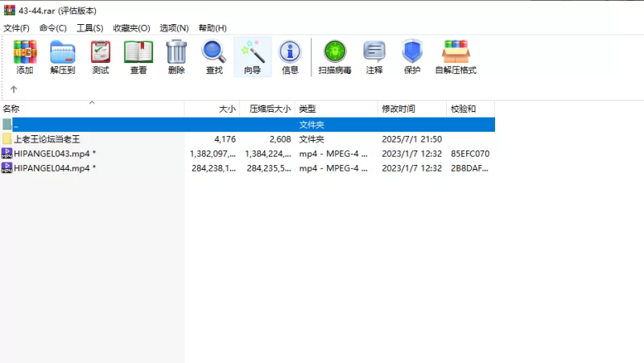Click mp4 - MPEG-4 type of HIPANGEL043
The height and width of the screenshot is (363, 644).
333,154
